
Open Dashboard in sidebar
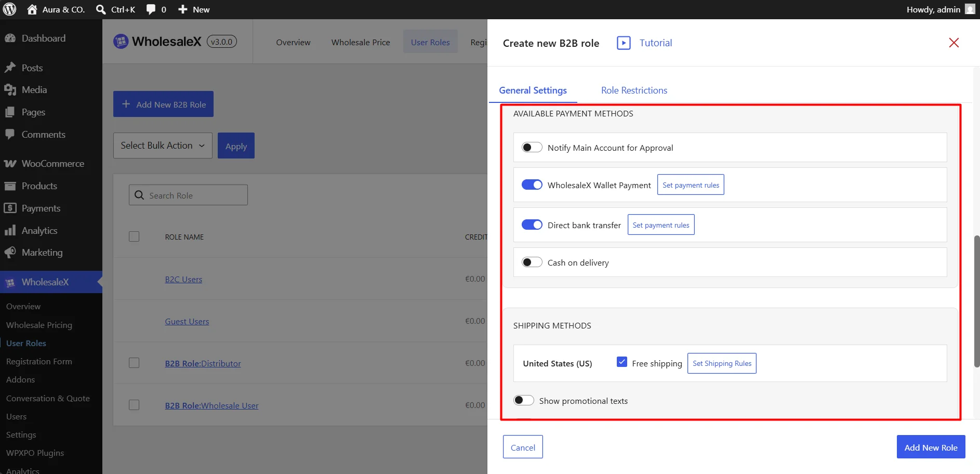click(44, 38)
